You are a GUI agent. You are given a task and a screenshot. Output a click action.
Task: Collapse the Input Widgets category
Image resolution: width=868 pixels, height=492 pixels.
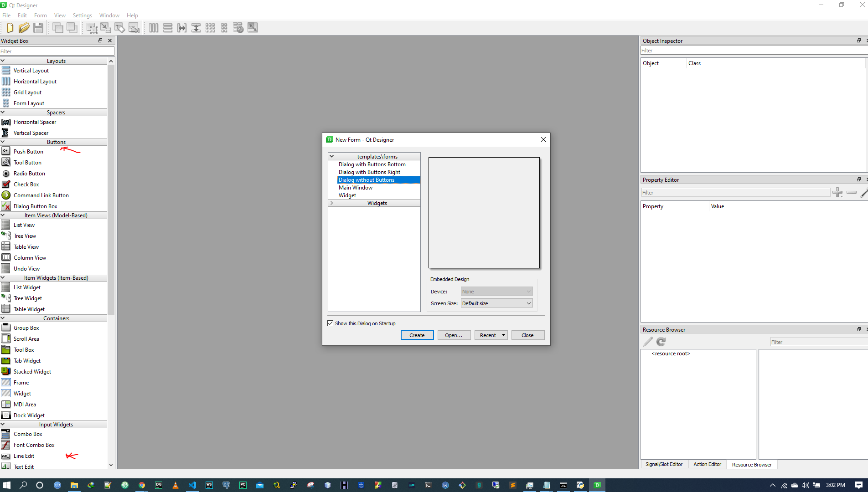coord(3,424)
